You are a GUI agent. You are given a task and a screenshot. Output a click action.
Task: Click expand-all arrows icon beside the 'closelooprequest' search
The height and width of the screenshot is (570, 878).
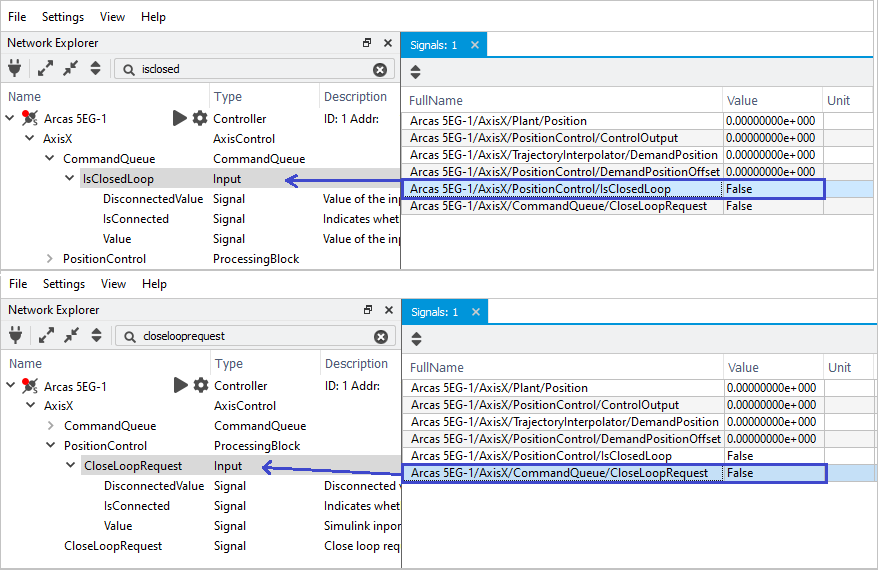click(x=46, y=336)
